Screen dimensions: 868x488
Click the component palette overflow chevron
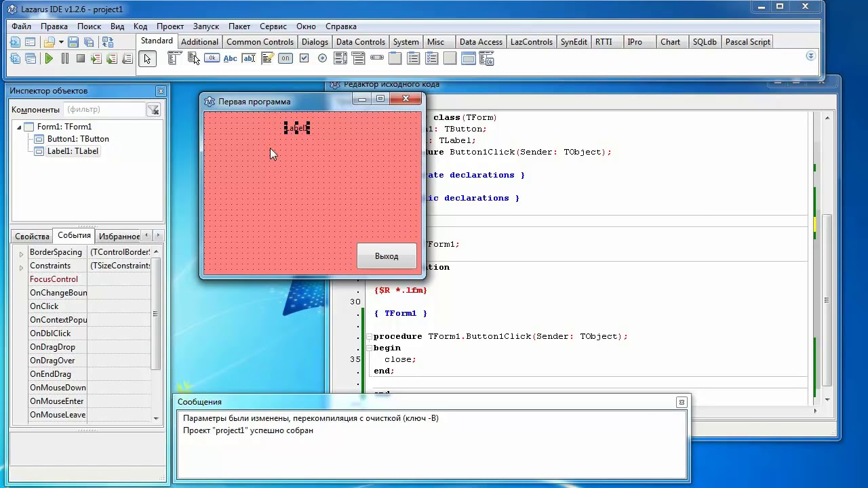810,56
